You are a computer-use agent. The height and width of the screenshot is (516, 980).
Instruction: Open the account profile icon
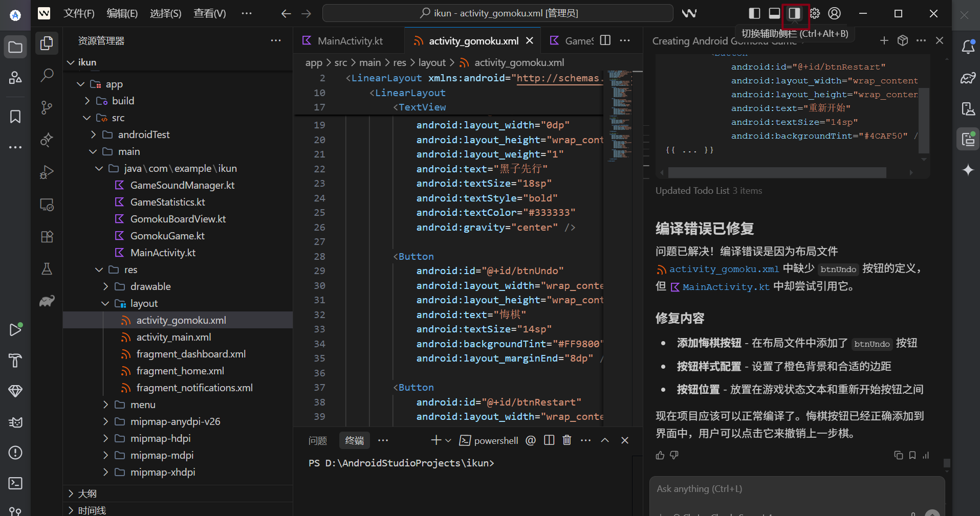835,13
